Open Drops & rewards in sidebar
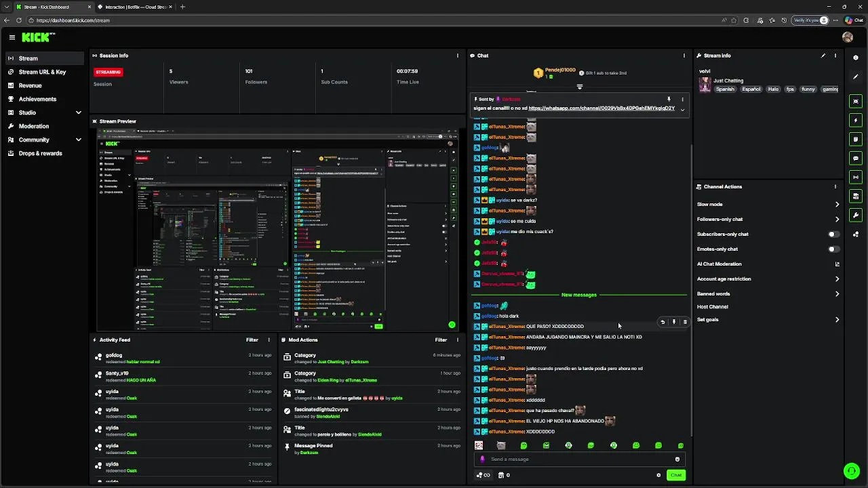Screen dimensions: 868x488 click(45, 153)
